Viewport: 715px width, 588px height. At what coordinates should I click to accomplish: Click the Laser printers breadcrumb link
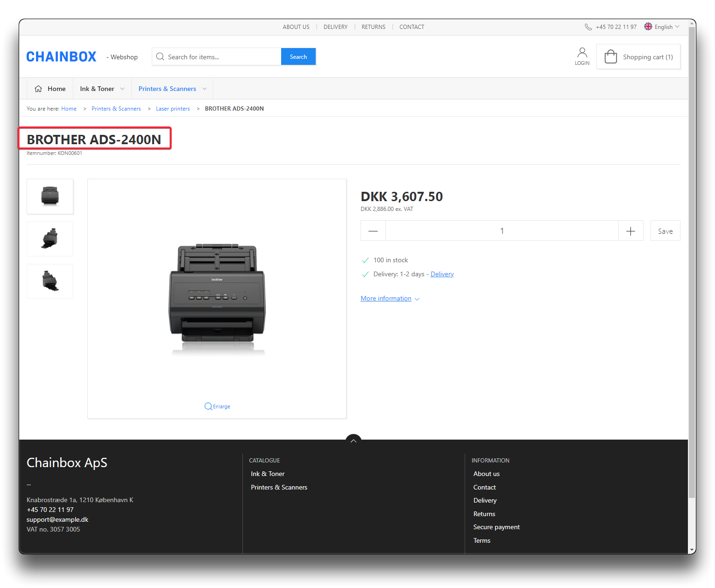(173, 109)
